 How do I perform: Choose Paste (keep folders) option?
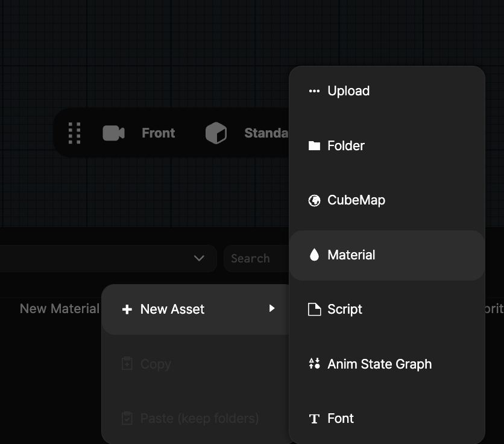click(x=199, y=418)
